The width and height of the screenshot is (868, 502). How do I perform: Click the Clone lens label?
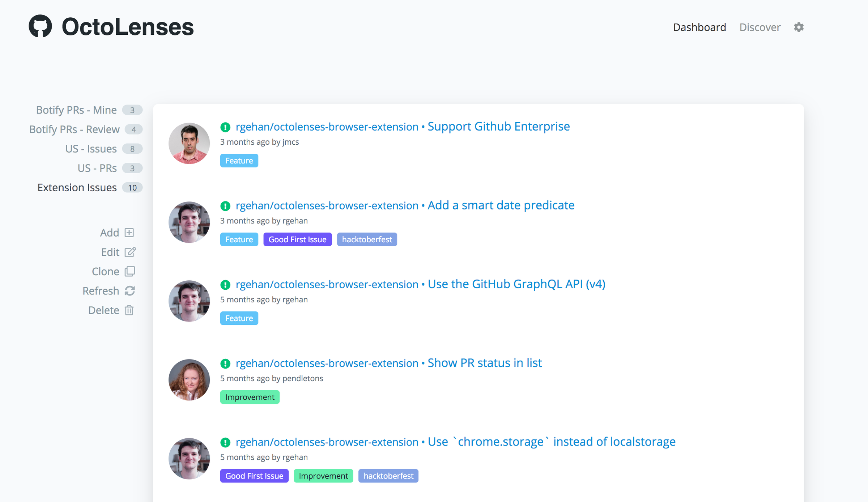pos(105,271)
